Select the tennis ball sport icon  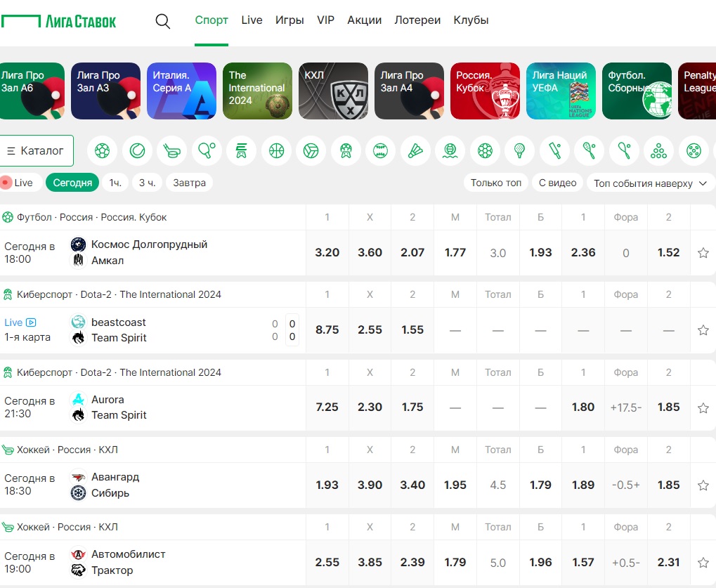pyautogui.click(x=137, y=150)
